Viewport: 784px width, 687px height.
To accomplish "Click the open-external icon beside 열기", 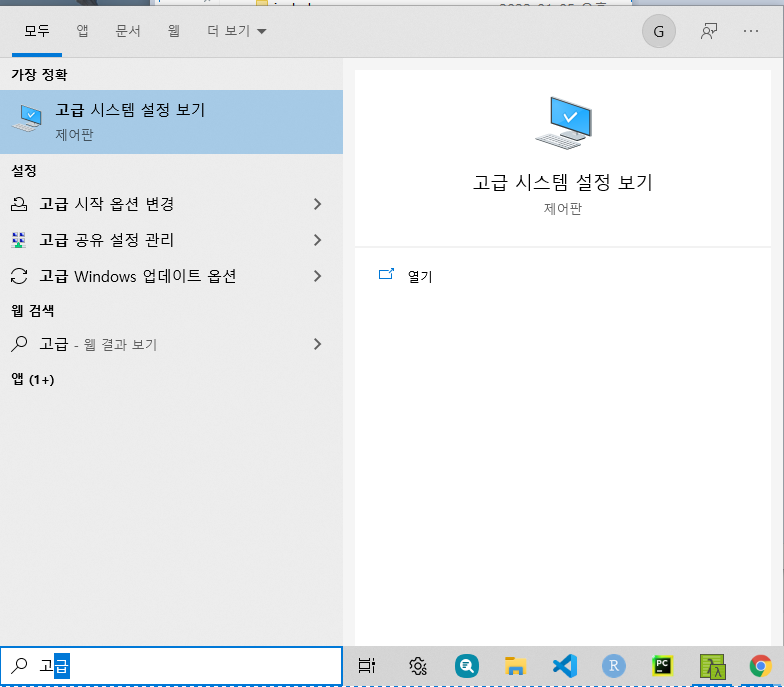I will pos(386,274).
